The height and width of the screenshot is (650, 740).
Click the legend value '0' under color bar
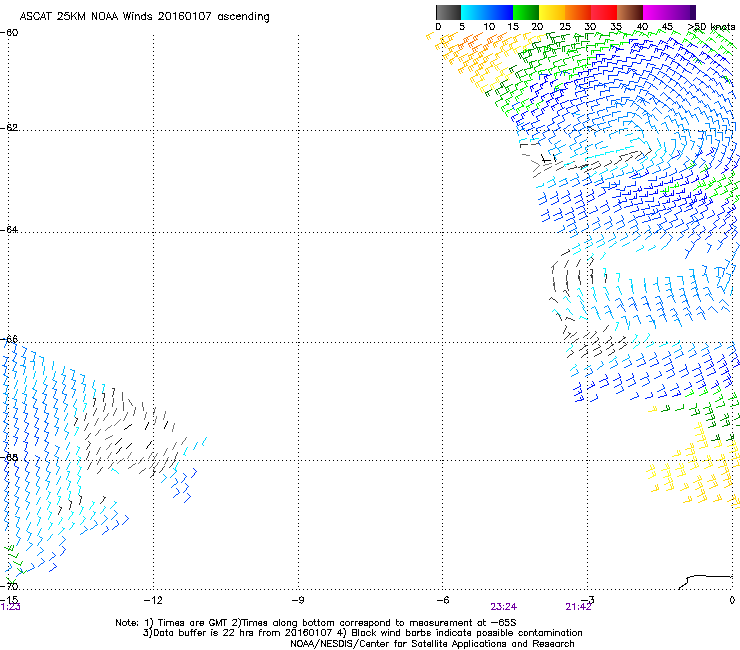tap(438, 27)
